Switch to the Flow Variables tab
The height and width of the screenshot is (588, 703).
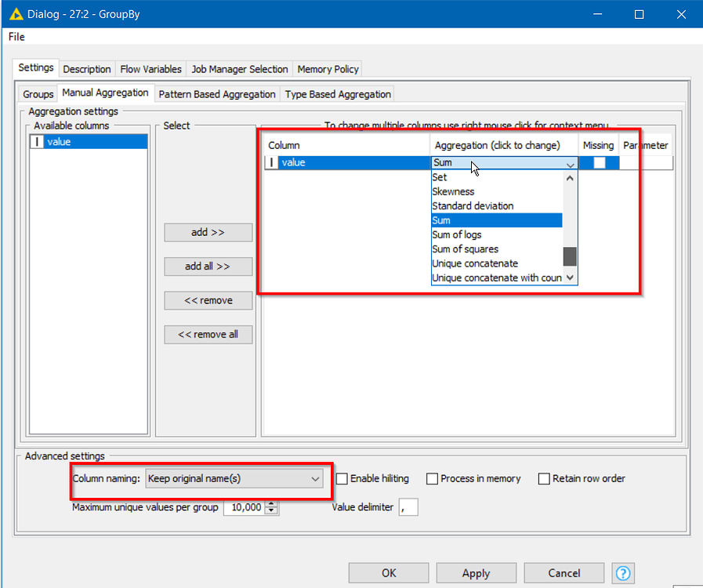click(x=150, y=69)
